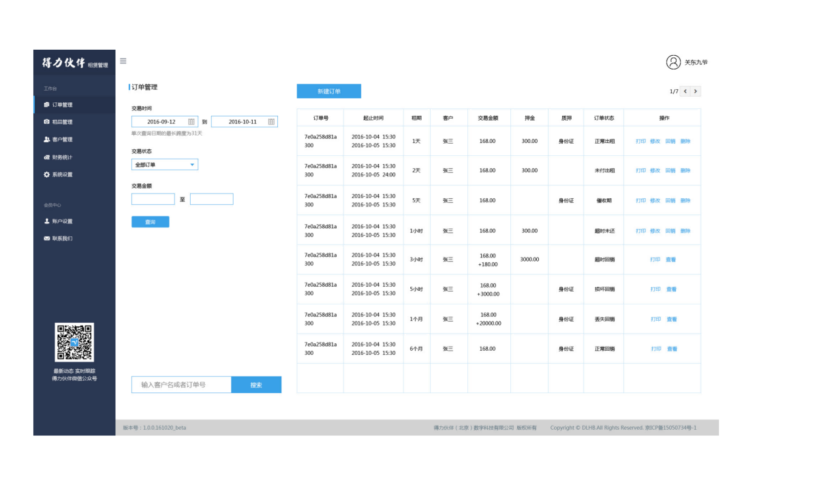Click the 得力伙伴 QR code image

[x=74, y=342]
